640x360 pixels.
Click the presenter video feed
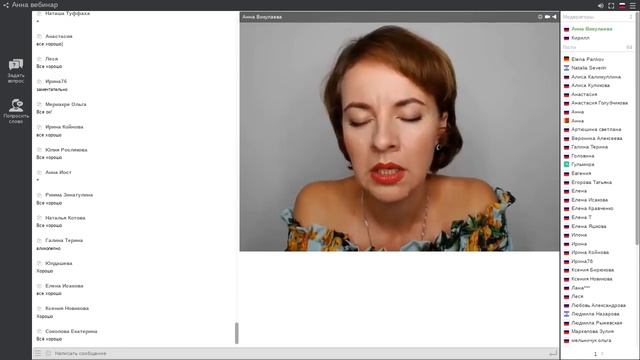(x=399, y=137)
